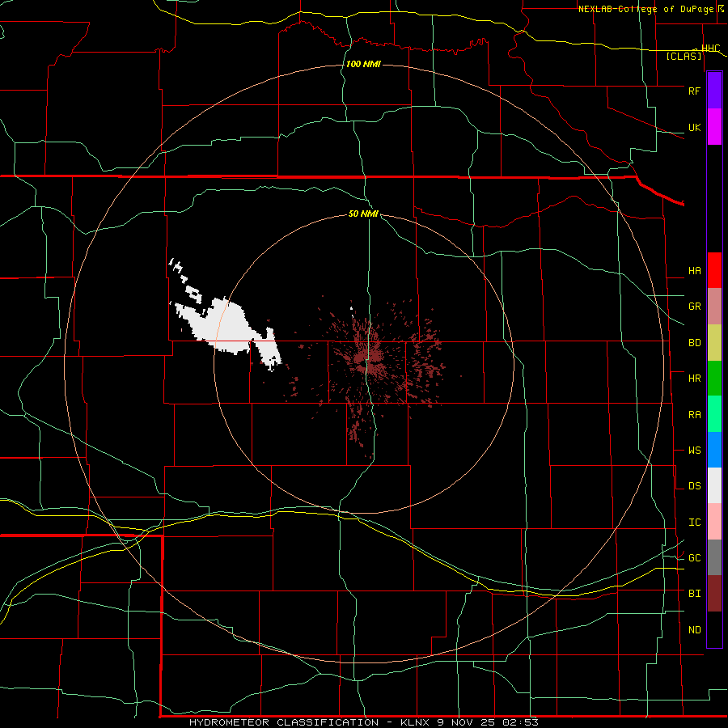Click the gray GC legend swatch
The image size is (728, 728).
(714, 557)
